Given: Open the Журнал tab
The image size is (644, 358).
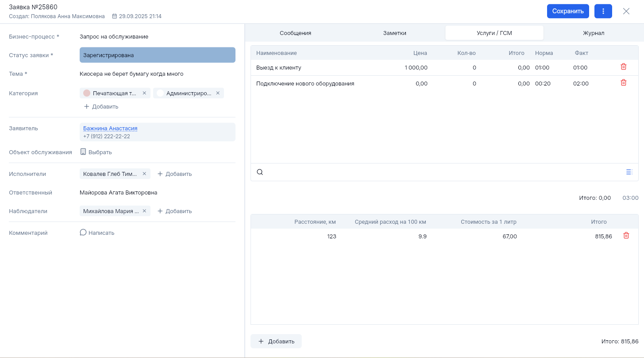Looking at the screenshot, I should (x=593, y=33).
